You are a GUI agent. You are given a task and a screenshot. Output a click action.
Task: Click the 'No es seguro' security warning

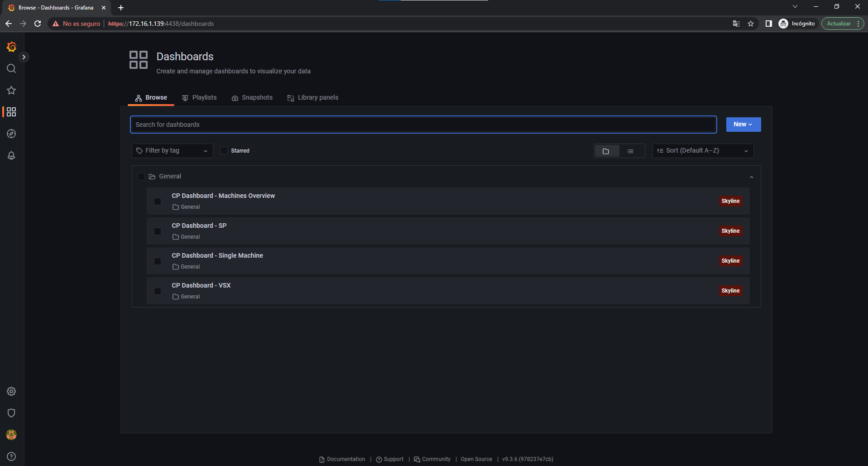pyautogui.click(x=77, y=24)
